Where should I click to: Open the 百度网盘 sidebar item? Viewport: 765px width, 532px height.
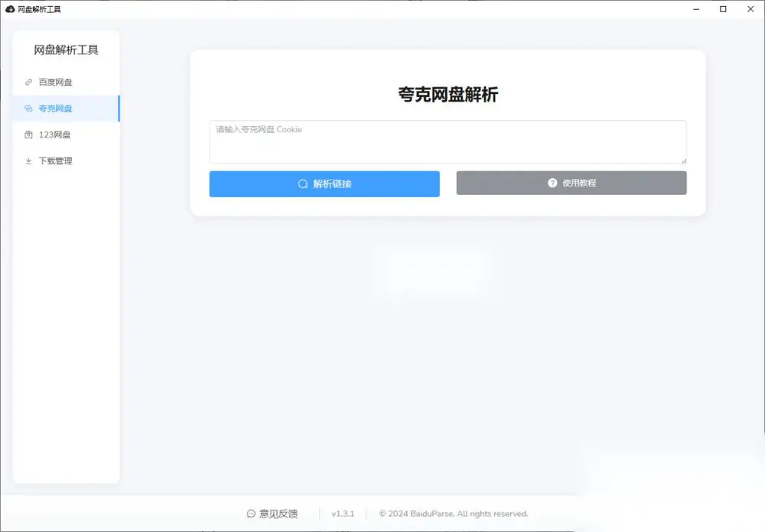[67, 82]
